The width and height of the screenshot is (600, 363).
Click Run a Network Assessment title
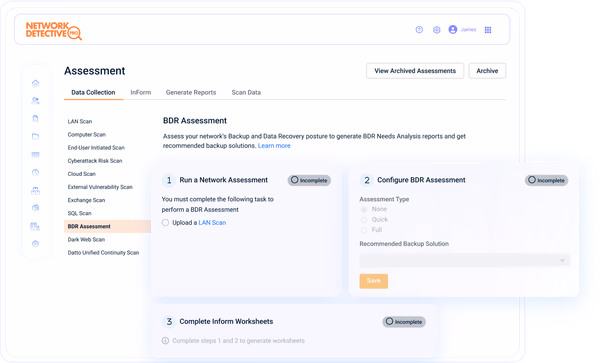(x=224, y=180)
